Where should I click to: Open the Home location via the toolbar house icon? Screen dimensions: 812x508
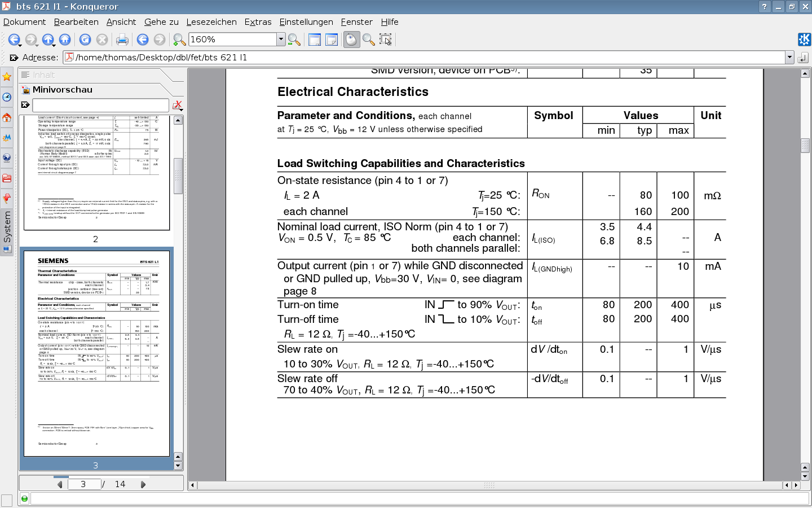tap(65, 39)
